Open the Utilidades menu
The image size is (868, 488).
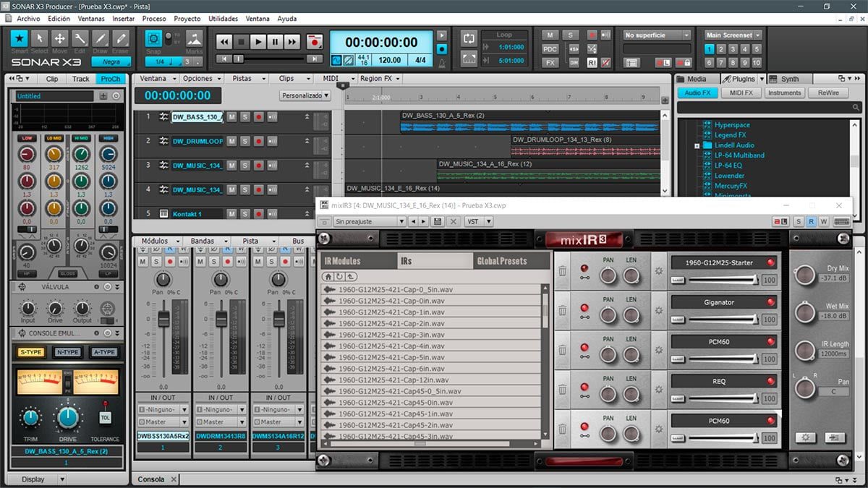tap(223, 19)
